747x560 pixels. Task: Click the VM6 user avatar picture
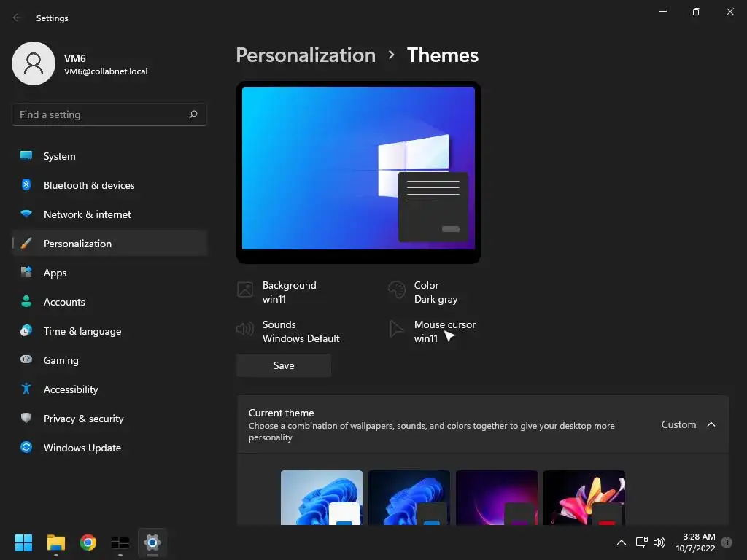tap(34, 63)
